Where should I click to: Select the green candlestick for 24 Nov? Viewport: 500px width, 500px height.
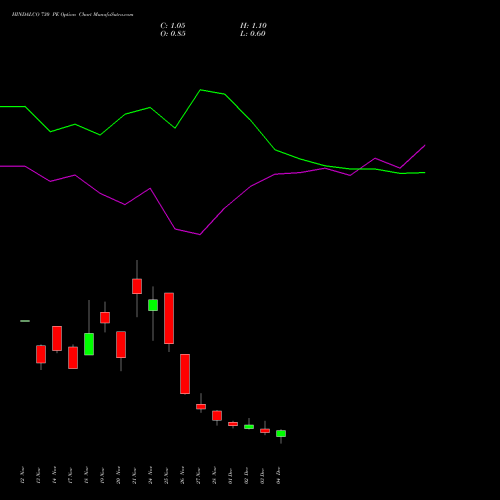pos(153,305)
